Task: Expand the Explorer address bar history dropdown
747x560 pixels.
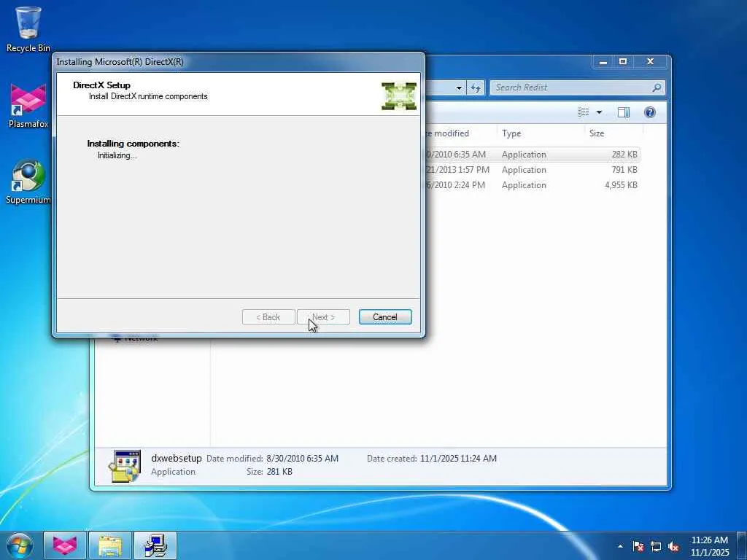Action: 459,87
